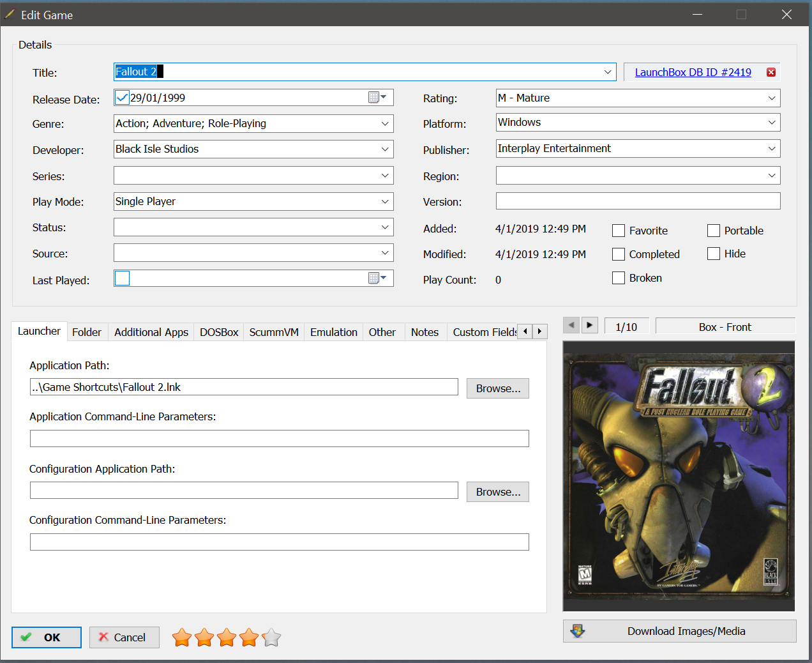Set rating to four stars

coord(249,637)
